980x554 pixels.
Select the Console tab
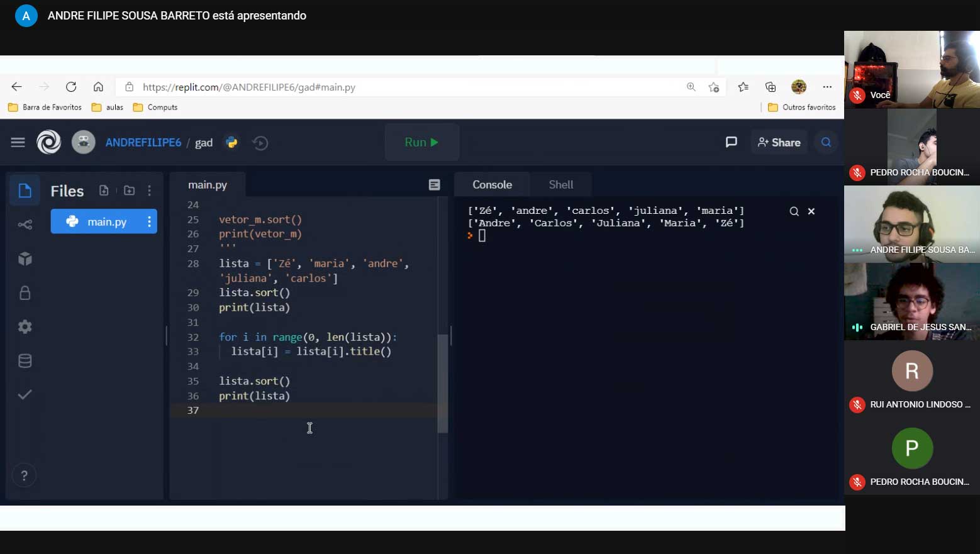pos(492,185)
